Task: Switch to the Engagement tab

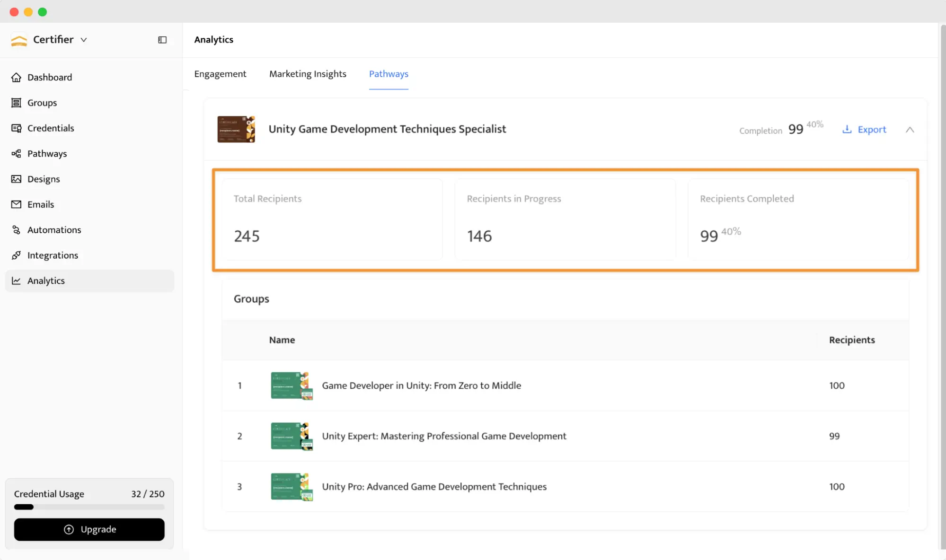Action: pos(220,74)
